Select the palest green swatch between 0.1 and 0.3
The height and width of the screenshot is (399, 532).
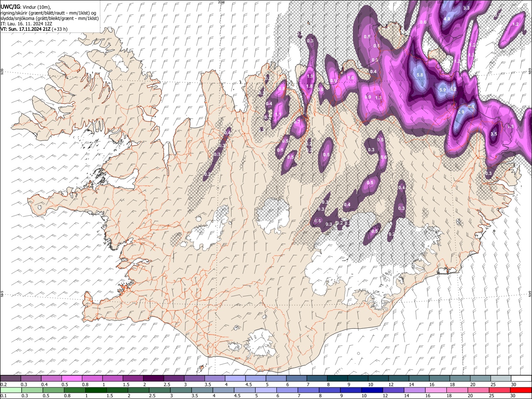[11, 390]
